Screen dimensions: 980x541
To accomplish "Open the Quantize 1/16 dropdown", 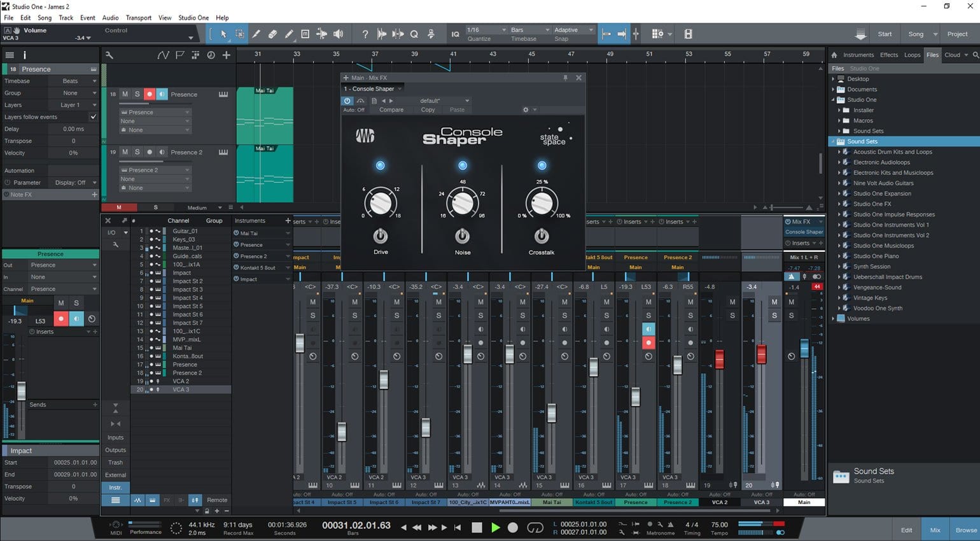I will click(x=486, y=30).
